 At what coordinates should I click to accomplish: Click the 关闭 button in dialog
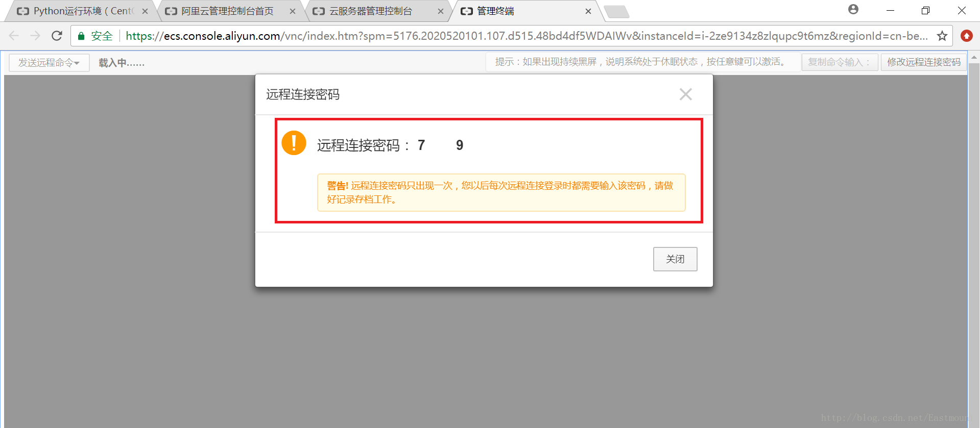(675, 259)
